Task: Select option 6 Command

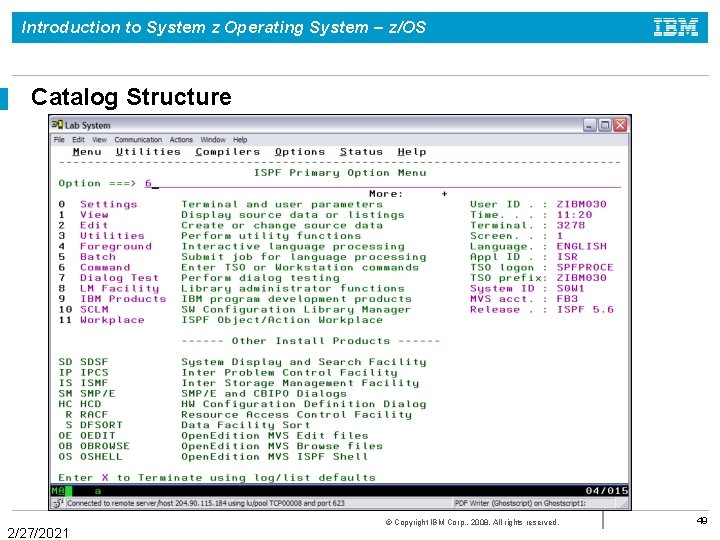Action: [94, 268]
